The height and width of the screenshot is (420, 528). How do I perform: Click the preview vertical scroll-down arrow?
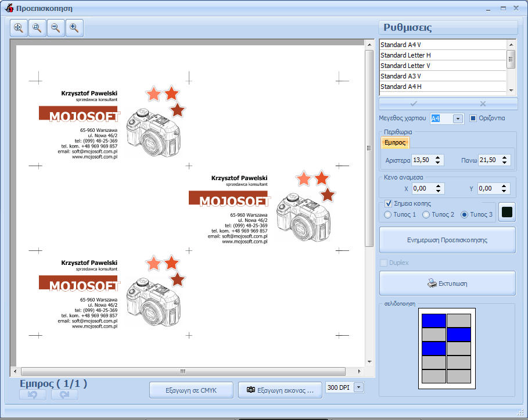(x=369, y=362)
